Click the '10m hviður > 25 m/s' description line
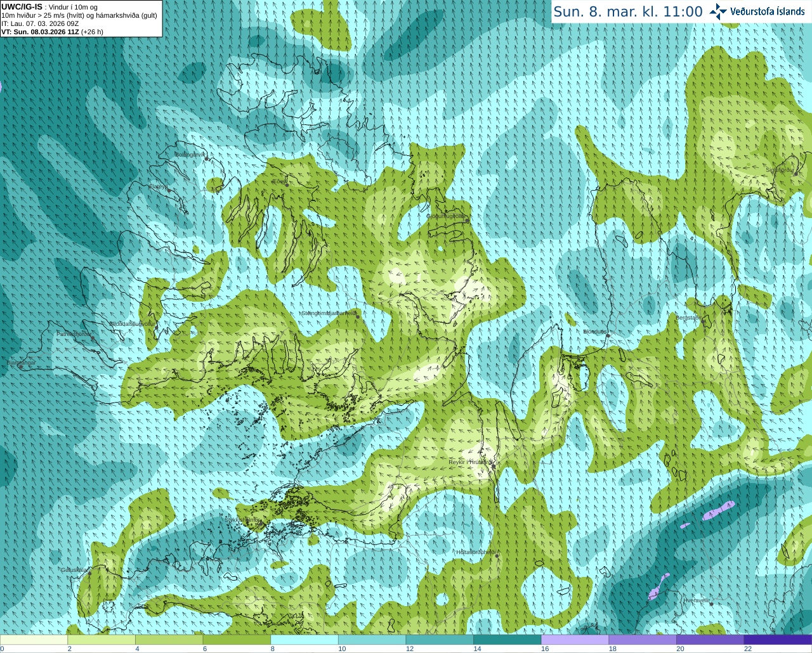 [79, 15]
